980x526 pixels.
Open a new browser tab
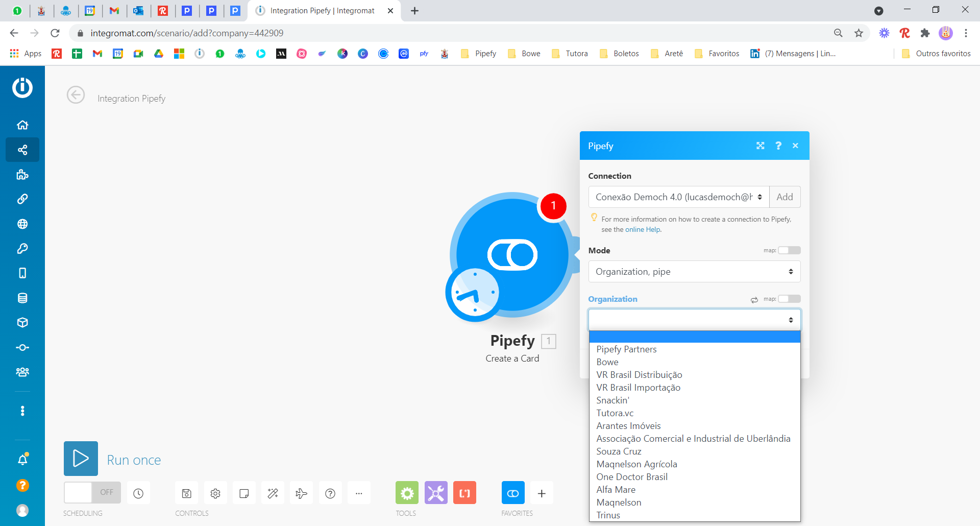[414, 11]
